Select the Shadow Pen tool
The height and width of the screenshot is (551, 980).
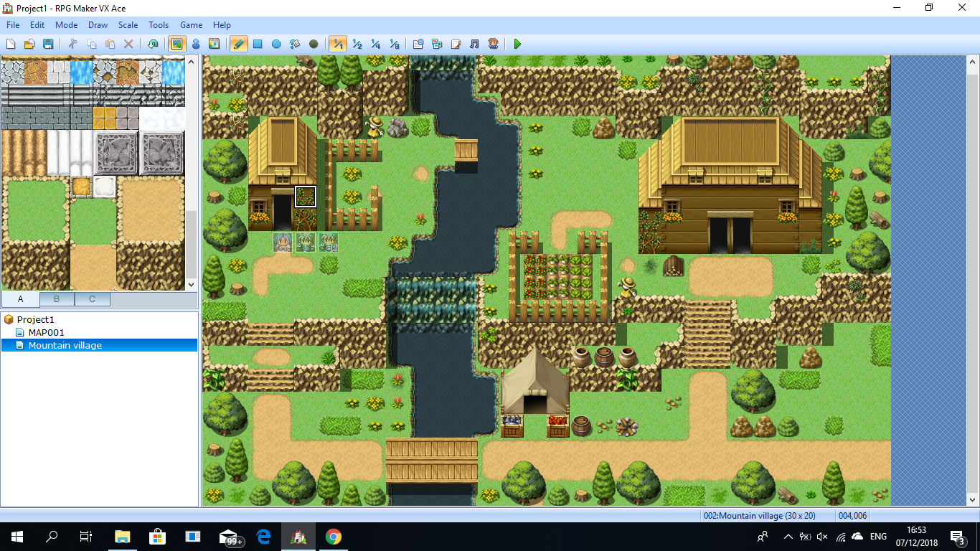[314, 44]
